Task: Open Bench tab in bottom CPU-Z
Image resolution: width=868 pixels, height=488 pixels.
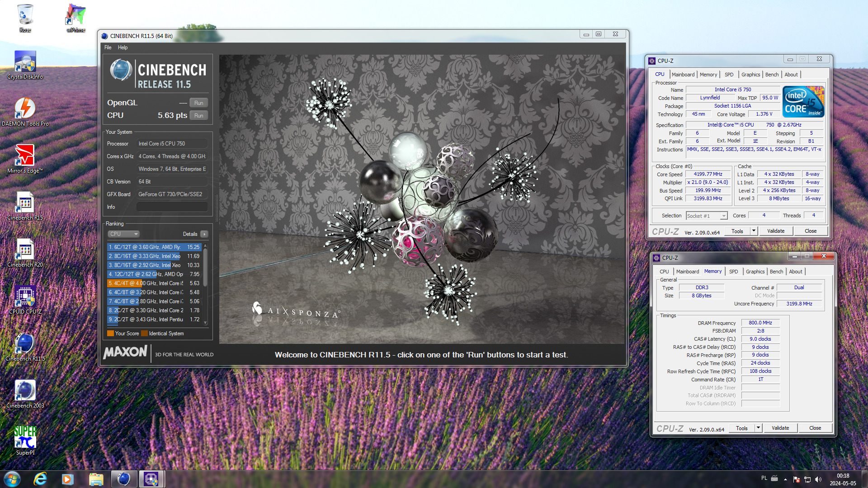Action: pyautogui.click(x=776, y=272)
